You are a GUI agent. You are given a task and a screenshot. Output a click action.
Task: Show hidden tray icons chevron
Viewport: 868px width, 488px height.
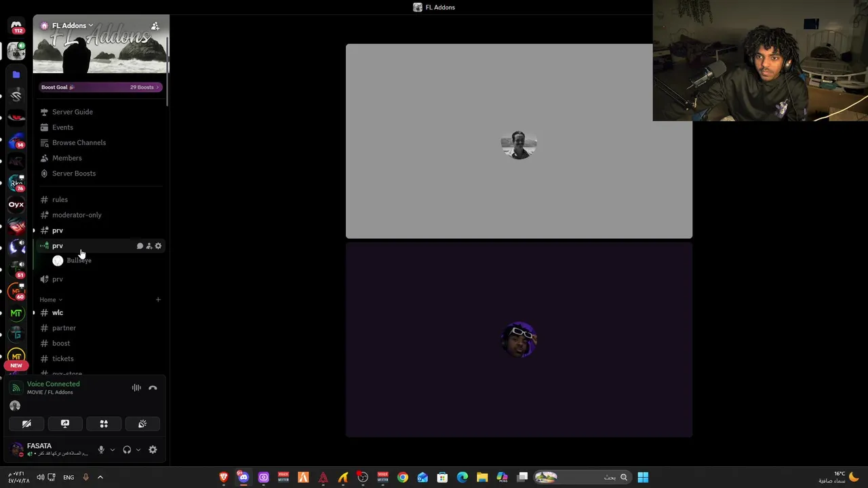(100, 478)
